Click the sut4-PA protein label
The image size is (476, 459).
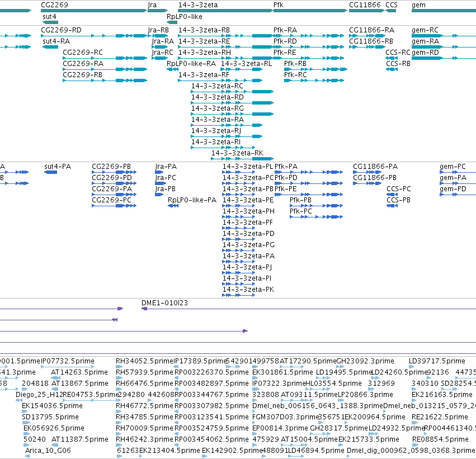[x=58, y=167]
